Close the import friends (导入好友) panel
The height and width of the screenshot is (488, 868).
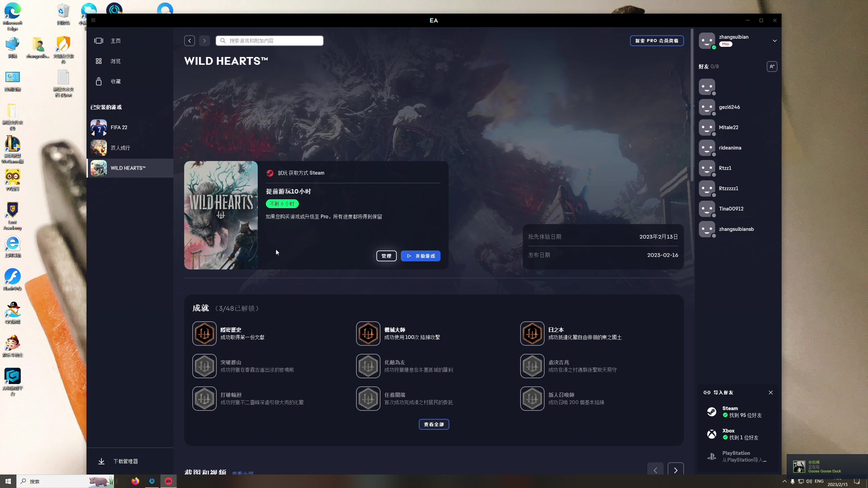[x=770, y=392]
